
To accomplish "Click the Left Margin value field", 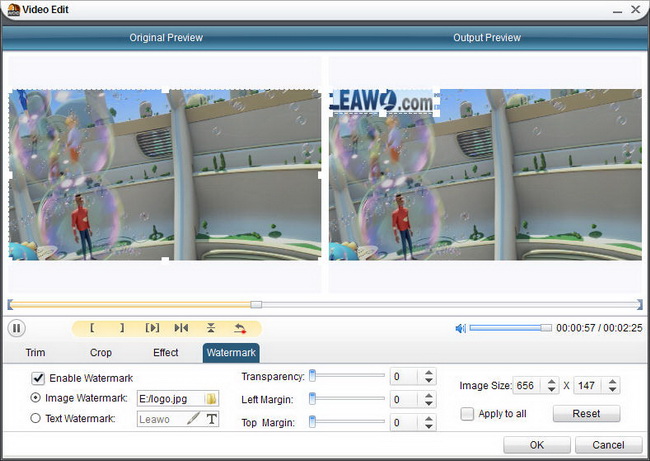I will point(406,400).
